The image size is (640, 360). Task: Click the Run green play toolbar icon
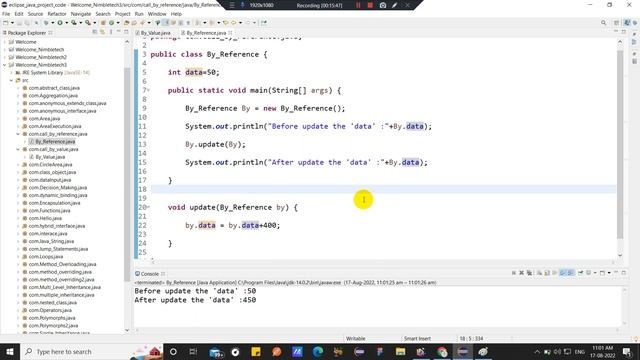click(x=60, y=23)
